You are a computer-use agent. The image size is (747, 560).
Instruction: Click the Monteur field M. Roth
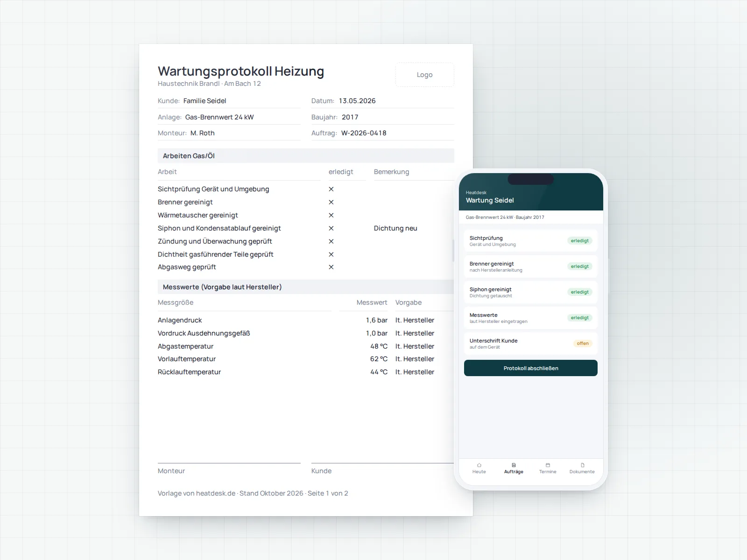point(229,133)
